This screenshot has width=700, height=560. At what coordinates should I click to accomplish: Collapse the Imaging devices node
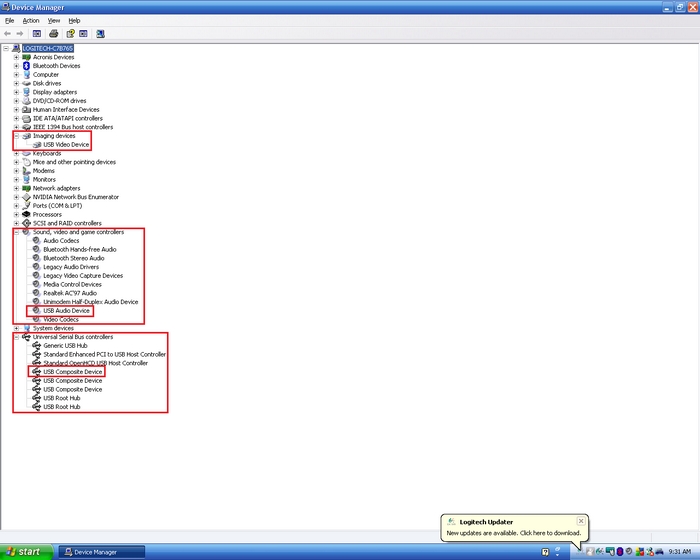(16, 136)
